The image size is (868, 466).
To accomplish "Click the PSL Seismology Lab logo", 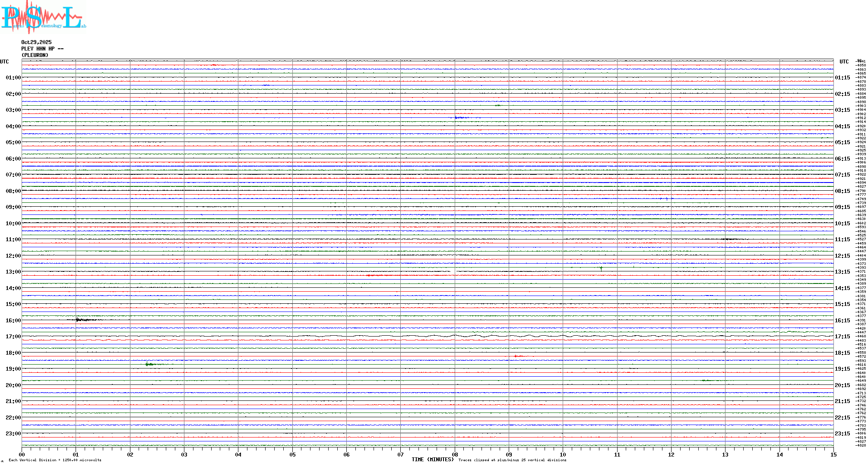I will coord(43,17).
